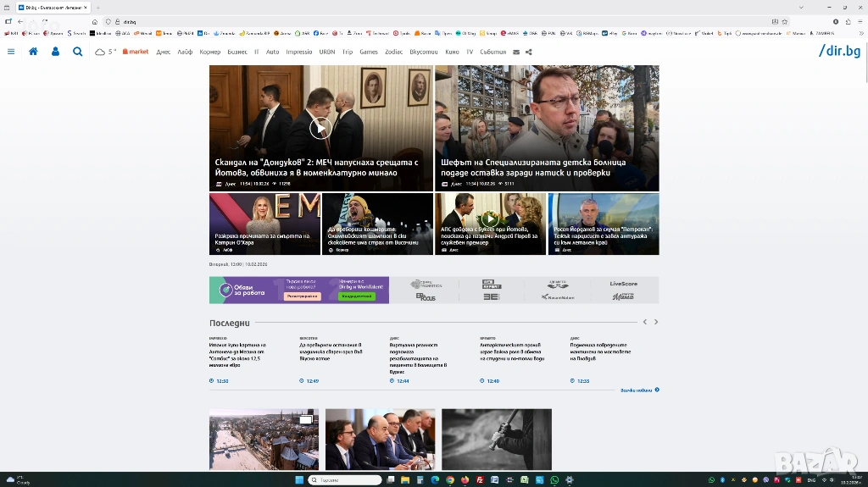The height and width of the screenshot is (487, 868).
Task: Click the Windows Start button in the taskbar
Action: click(x=297, y=480)
